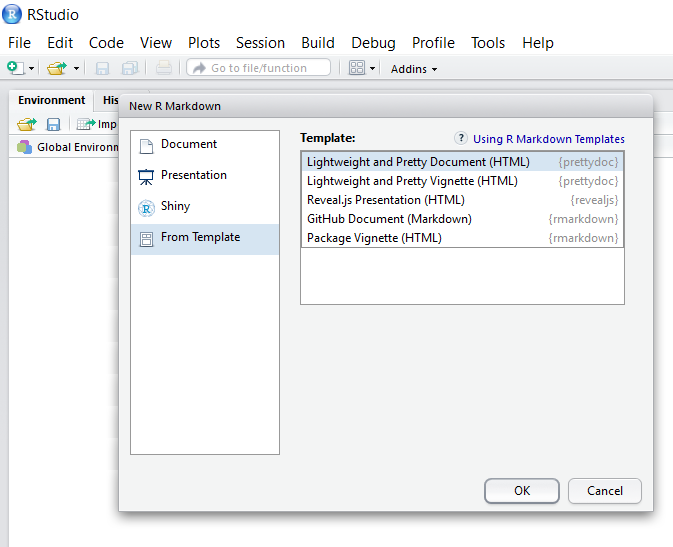The image size is (673, 547).
Task: Expand the recent files dropdown arrow
Action: pos(76,68)
